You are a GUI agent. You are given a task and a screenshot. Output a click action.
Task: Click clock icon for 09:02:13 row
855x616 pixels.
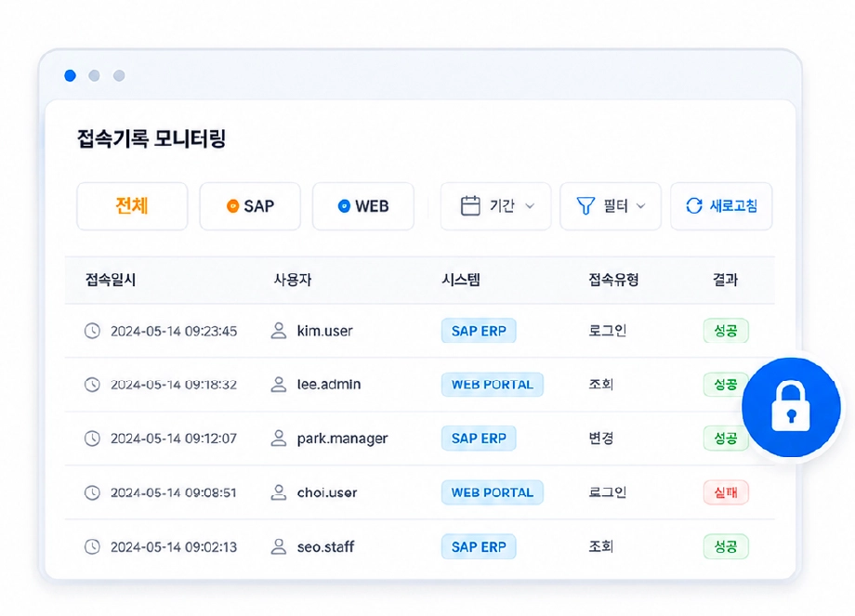pyautogui.click(x=92, y=546)
